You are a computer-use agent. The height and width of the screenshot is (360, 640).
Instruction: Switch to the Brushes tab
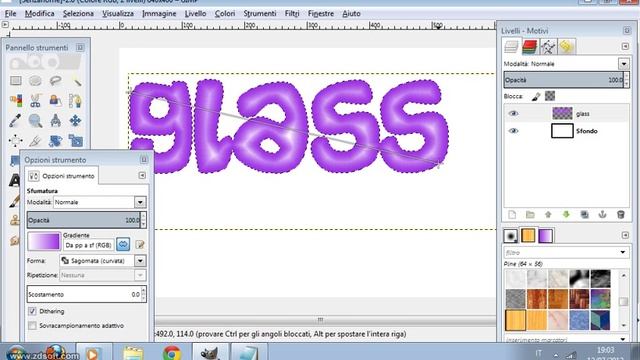511,236
